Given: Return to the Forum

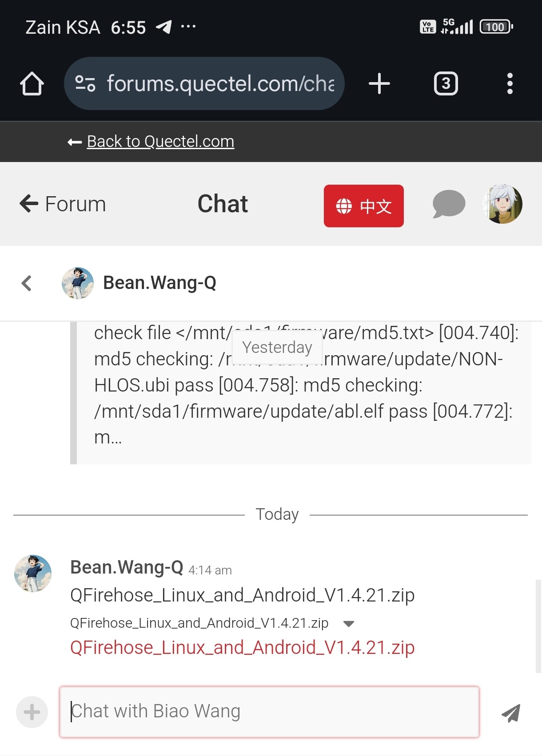Looking at the screenshot, I should tap(63, 204).
